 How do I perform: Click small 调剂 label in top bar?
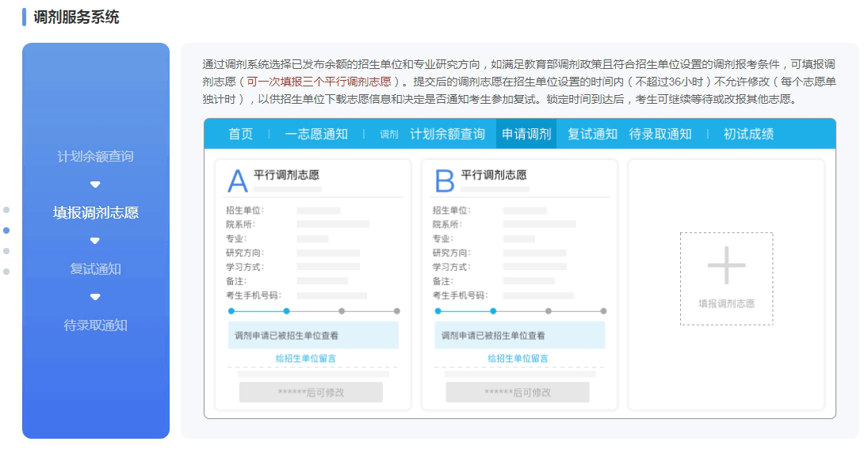389,135
